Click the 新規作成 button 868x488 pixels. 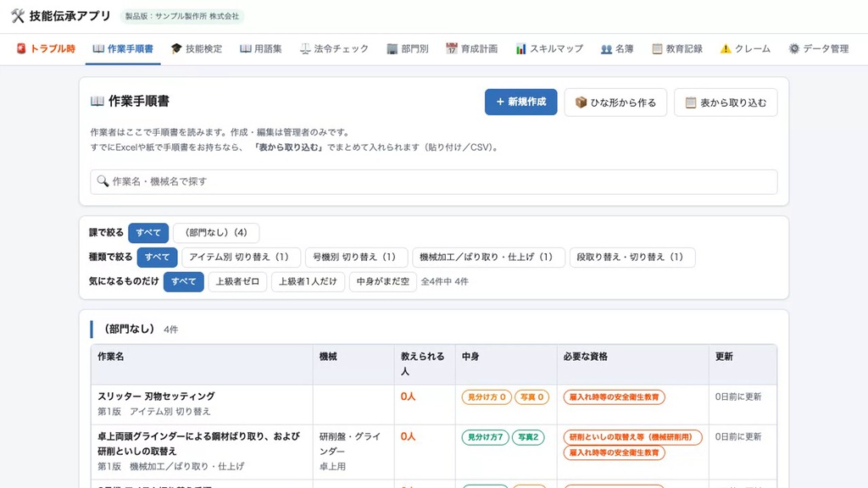click(x=521, y=102)
